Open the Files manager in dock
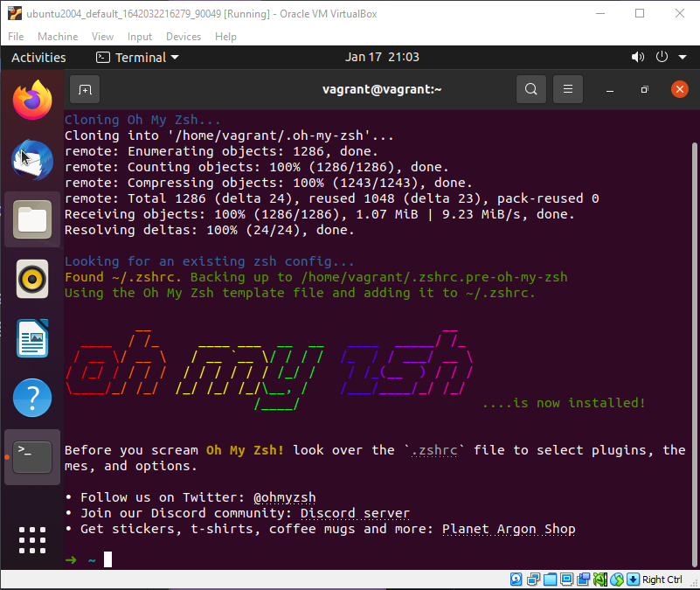Screen dimensions: 700x590 [x=32, y=219]
